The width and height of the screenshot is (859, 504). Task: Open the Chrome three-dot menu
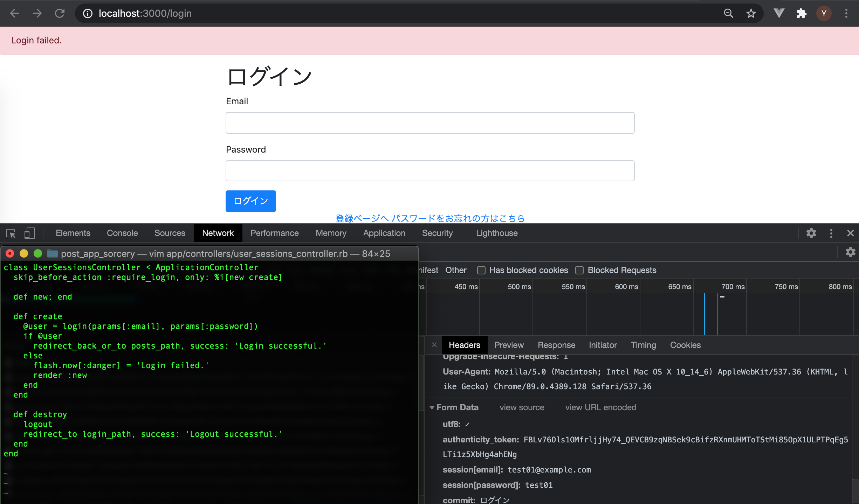click(846, 13)
